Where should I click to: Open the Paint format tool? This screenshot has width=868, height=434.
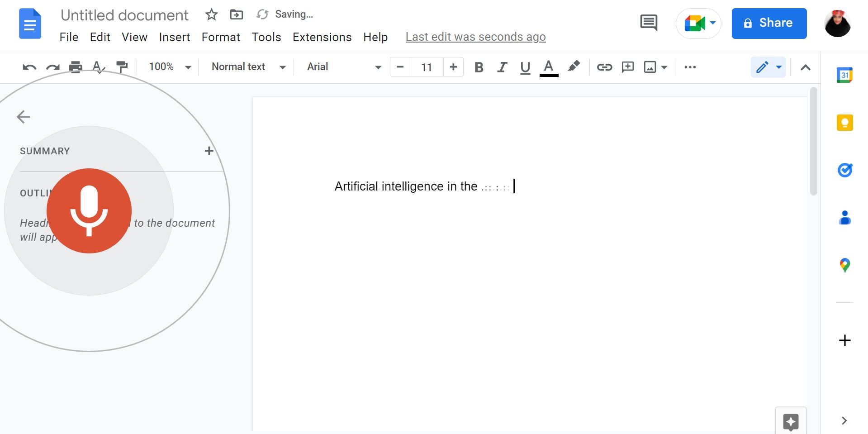pos(121,67)
